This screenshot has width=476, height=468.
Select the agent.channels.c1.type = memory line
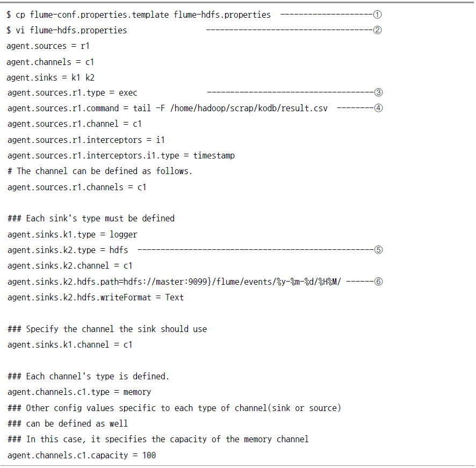79,392
